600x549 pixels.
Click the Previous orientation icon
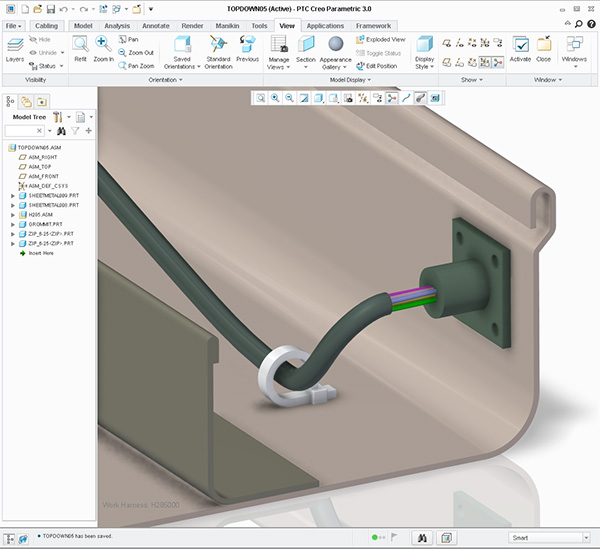click(x=247, y=44)
